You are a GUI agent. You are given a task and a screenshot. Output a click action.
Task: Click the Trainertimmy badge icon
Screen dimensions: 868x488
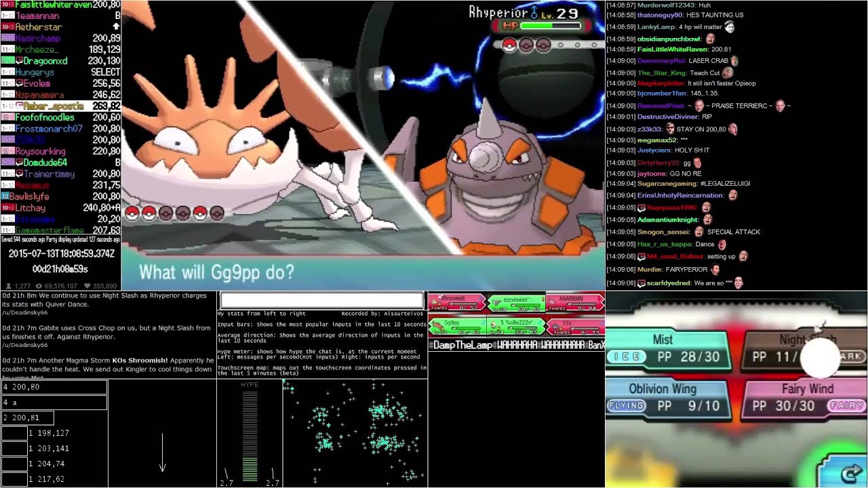[x=20, y=174]
